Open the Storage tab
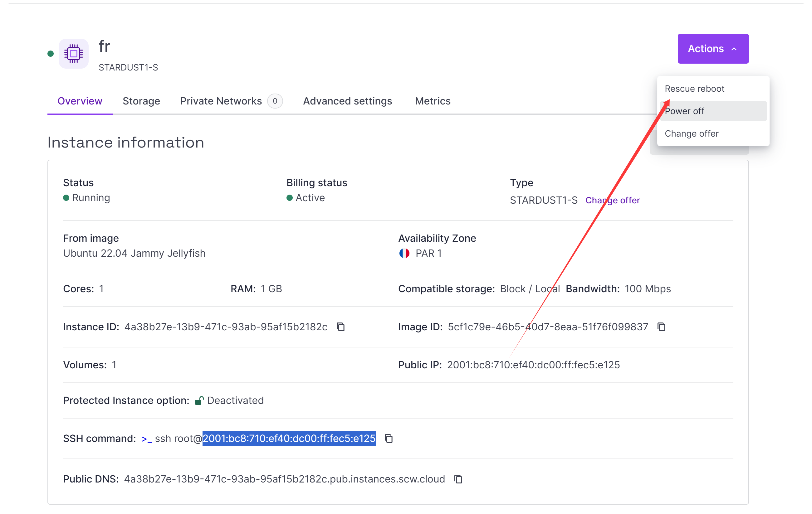This screenshot has width=812, height=514. click(141, 101)
